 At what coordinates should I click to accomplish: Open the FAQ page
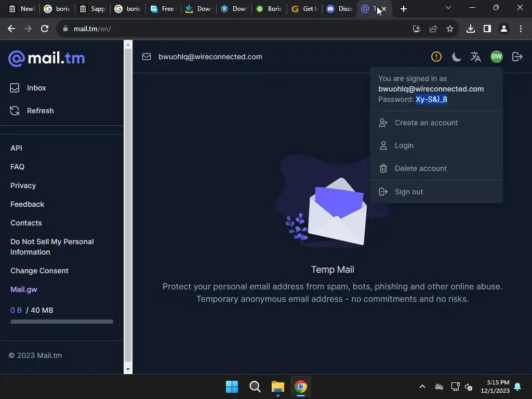(17, 167)
